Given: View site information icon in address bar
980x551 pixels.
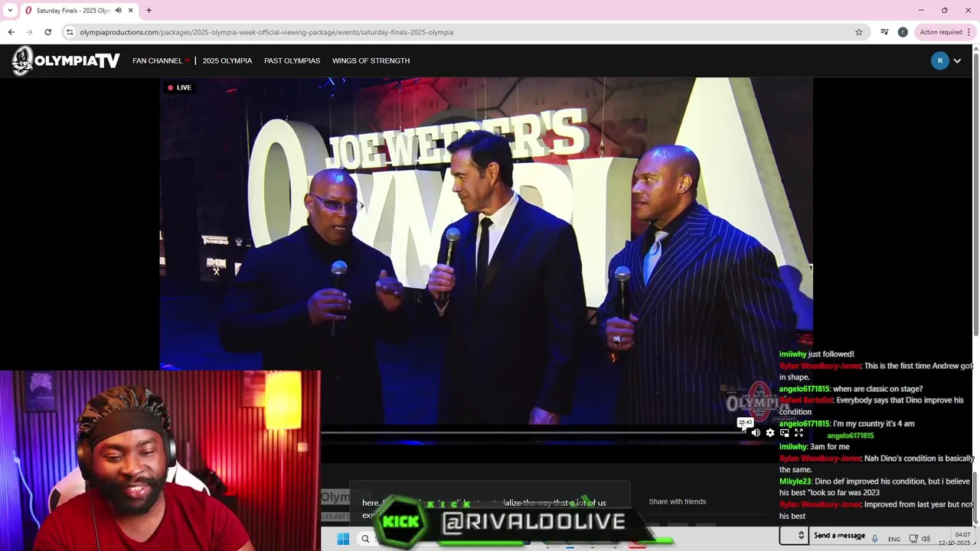Looking at the screenshot, I should coord(70,32).
